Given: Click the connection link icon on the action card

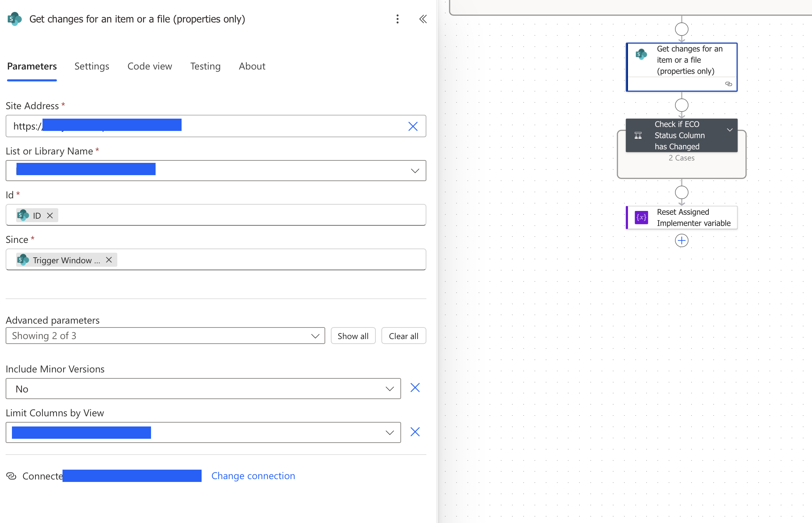Looking at the screenshot, I should pyautogui.click(x=728, y=84).
